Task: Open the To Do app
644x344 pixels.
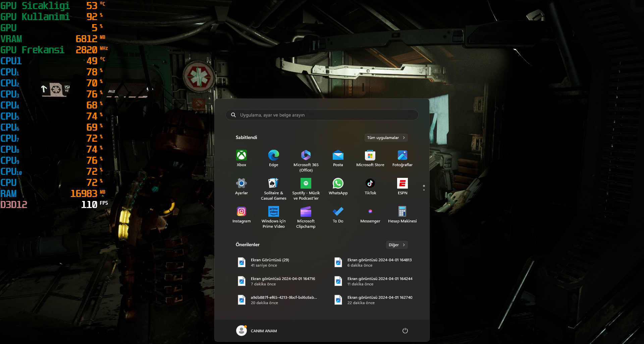Action: [x=338, y=215]
